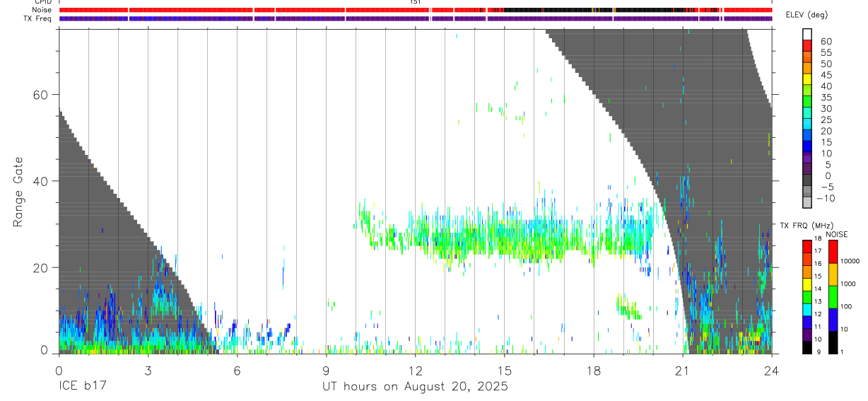Screen dimensions: 868x401
Task: Click the '9' label in the TX FRQ legend
Action: [817, 351]
